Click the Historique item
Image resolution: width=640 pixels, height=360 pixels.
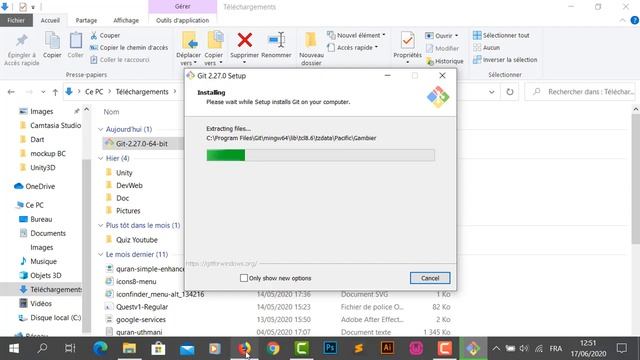pyautogui.click(x=444, y=61)
